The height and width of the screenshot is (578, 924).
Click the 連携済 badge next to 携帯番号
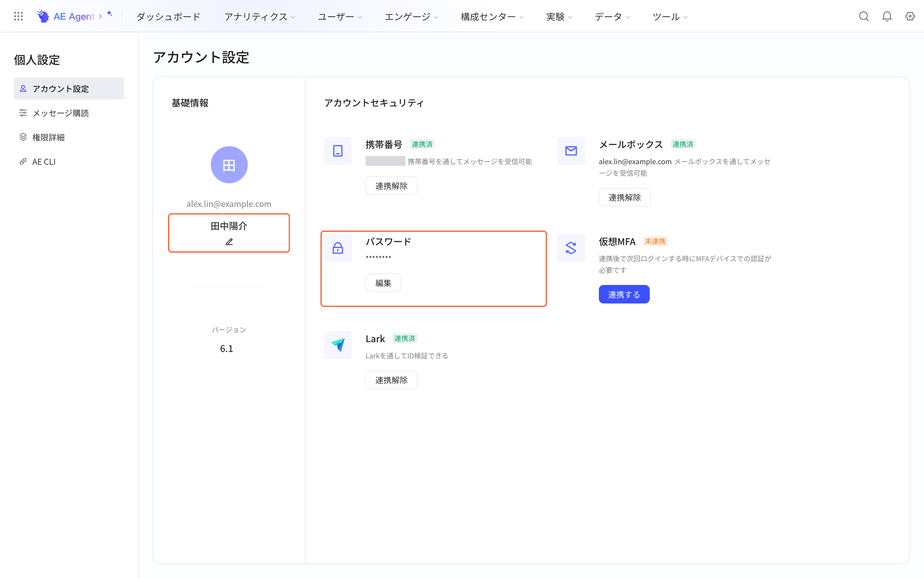point(422,144)
